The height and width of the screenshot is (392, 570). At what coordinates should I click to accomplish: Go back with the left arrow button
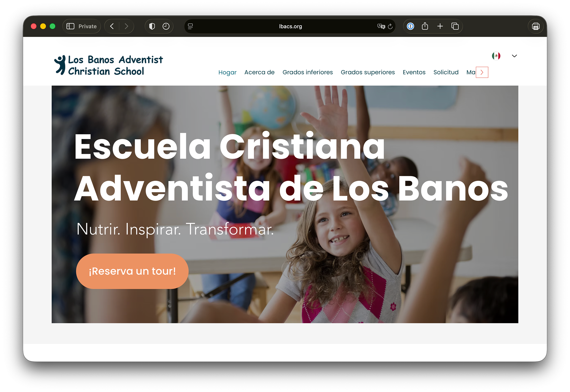[112, 26]
